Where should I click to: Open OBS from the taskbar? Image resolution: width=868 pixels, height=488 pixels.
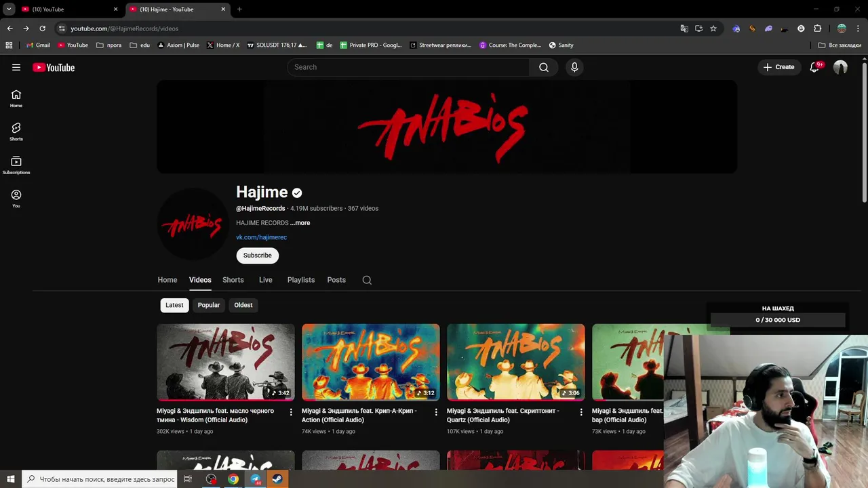212,479
